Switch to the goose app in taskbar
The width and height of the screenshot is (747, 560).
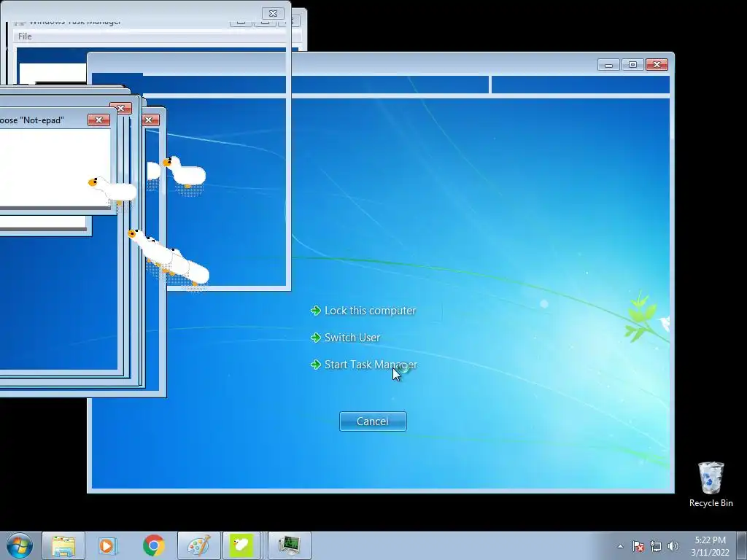click(x=241, y=545)
